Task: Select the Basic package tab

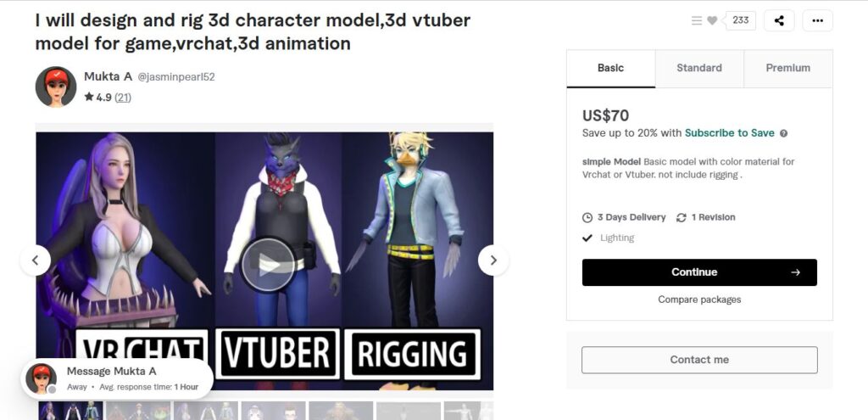Action: coord(610,68)
